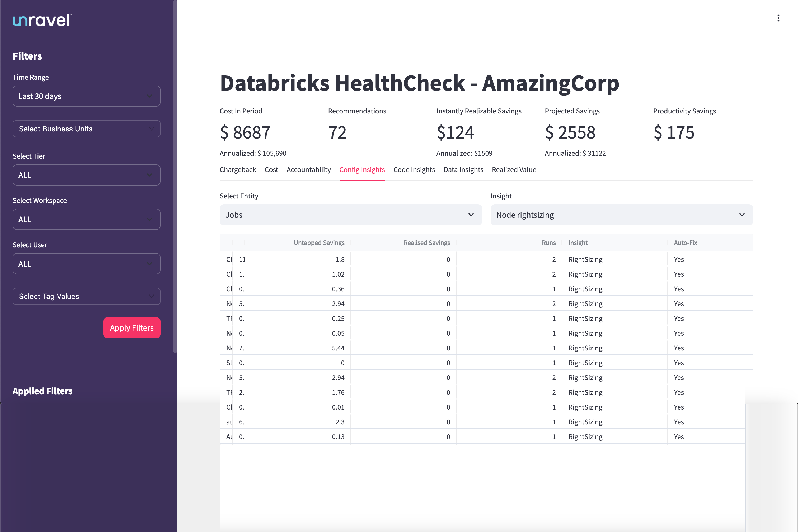View the Realized Value tab

click(514, 170)
